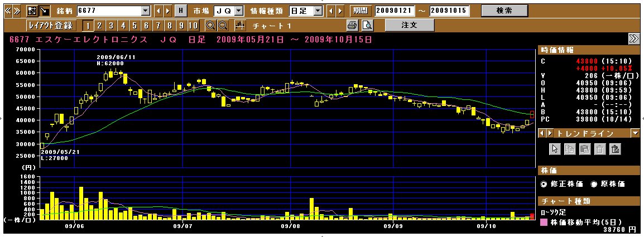Switch to layout 3
The image size is (644, 237).
111,26
